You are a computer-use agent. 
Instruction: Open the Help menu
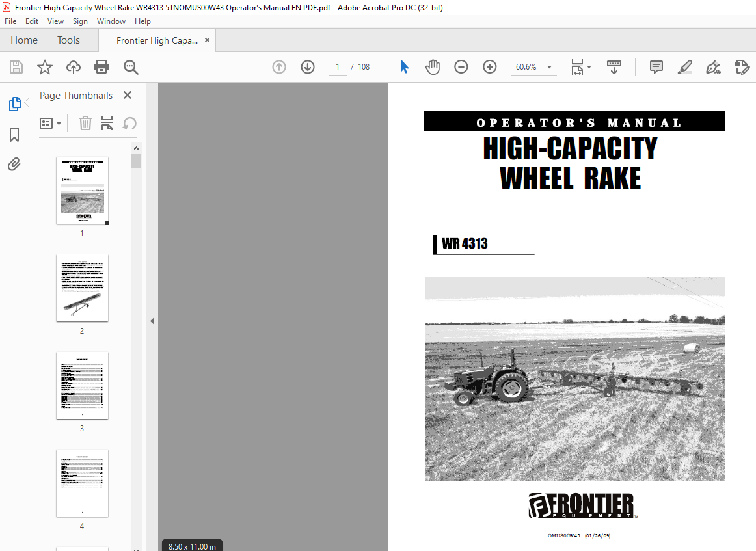[142, 21]
